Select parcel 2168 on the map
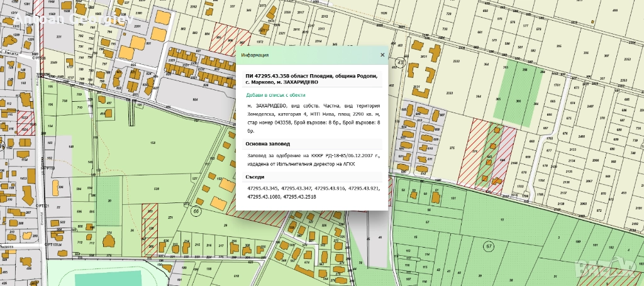Screen dimensions: 644x286 (514, 163)
